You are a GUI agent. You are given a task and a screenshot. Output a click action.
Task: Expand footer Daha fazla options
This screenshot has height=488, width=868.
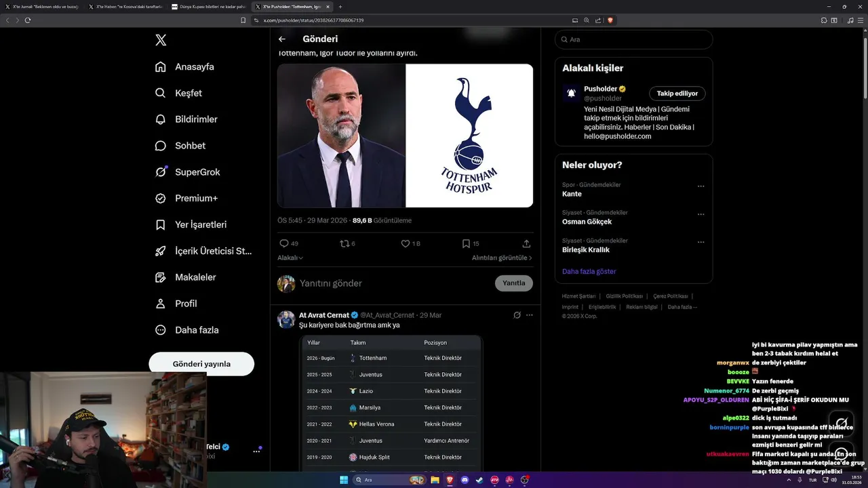pyautogui.click(x=682, y=307)
